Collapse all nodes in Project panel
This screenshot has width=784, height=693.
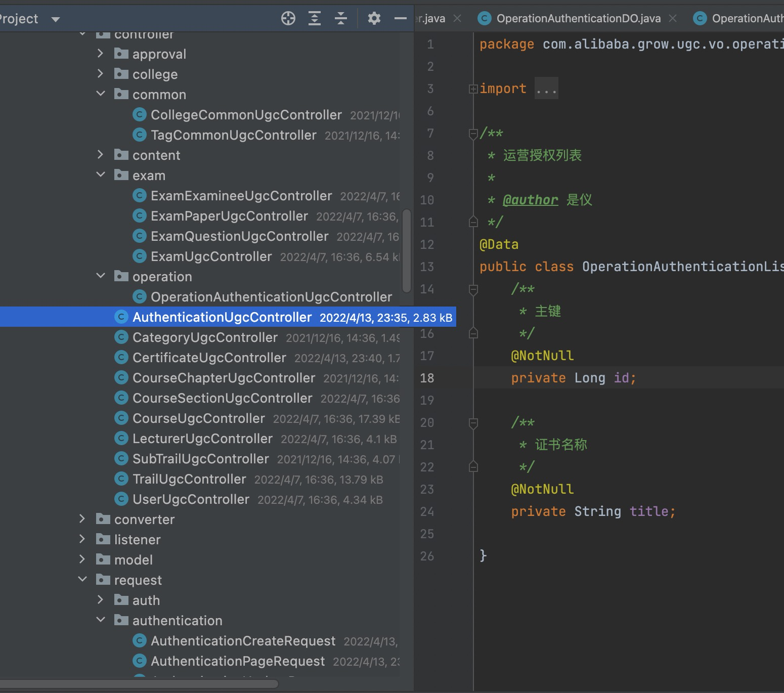tap(341, 18)
